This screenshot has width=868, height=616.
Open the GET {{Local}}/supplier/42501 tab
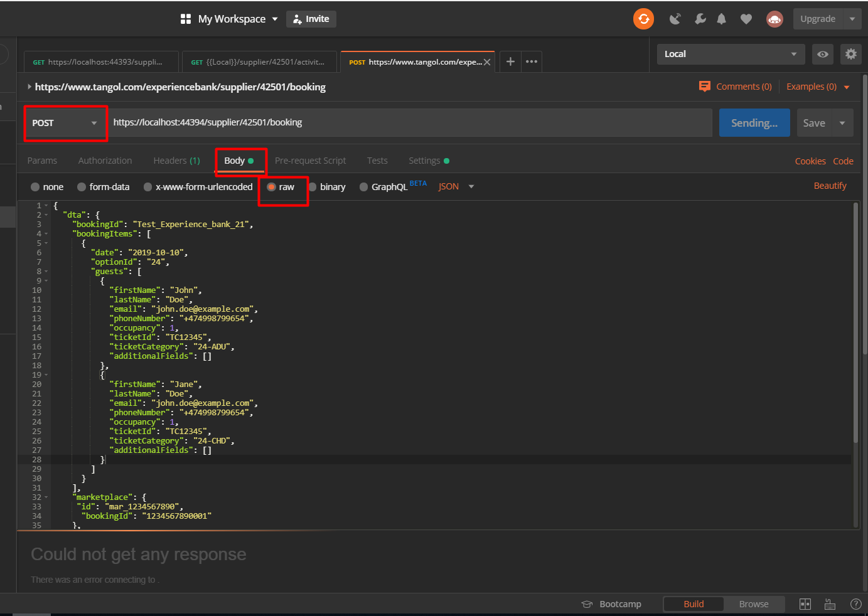coord(259,62)
